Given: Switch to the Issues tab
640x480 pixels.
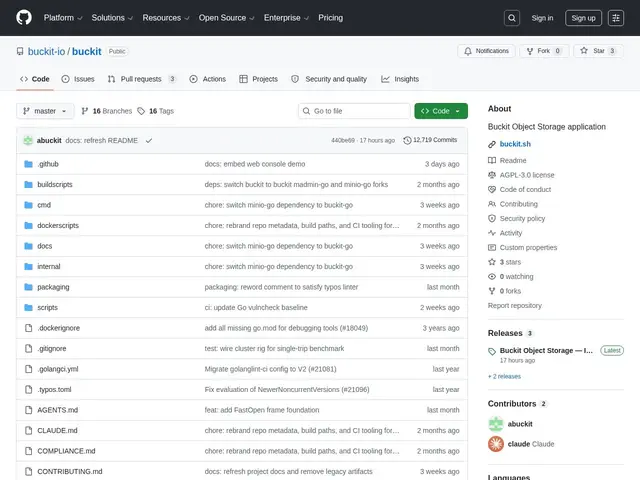Looking at the screenshot, I should tap(78, 79).
